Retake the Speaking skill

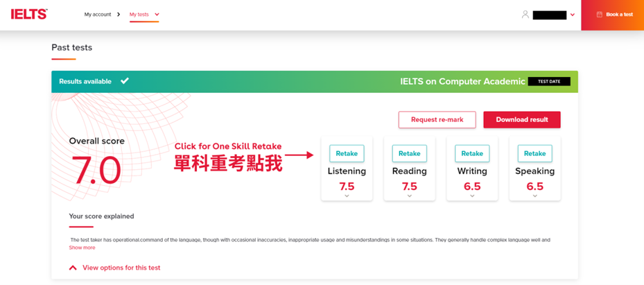pyautogui.click(x=534, y=153)
